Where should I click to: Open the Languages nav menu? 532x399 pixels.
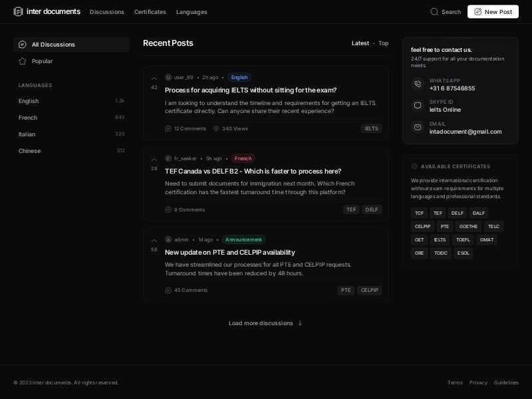192,12
